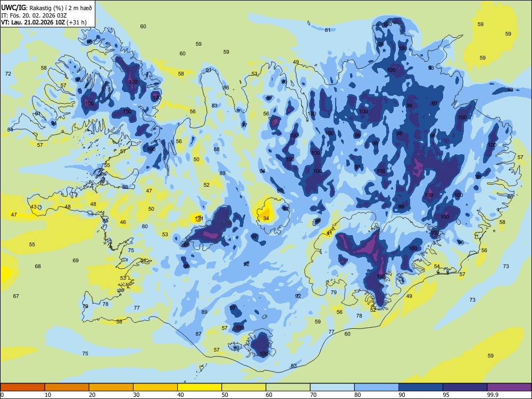
Task: Select the 90–95 dark blue legend swatch
Action: pos(421,387)
